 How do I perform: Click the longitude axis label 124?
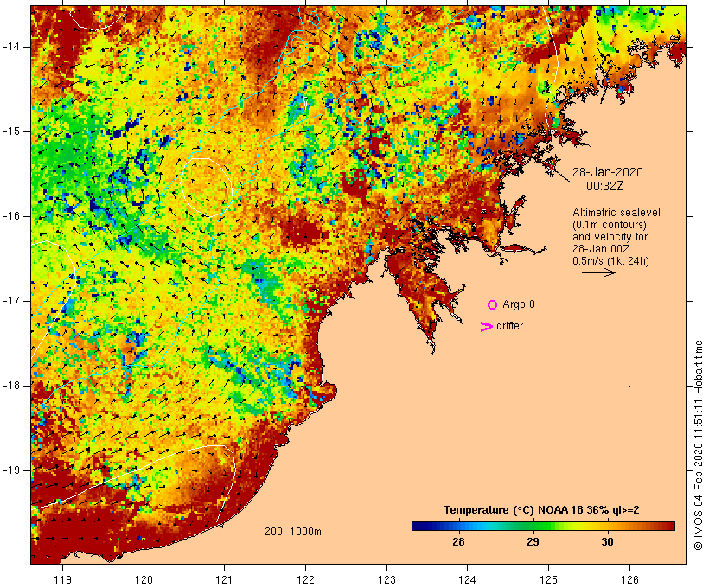pyautogui.click(x=468, y=579)
